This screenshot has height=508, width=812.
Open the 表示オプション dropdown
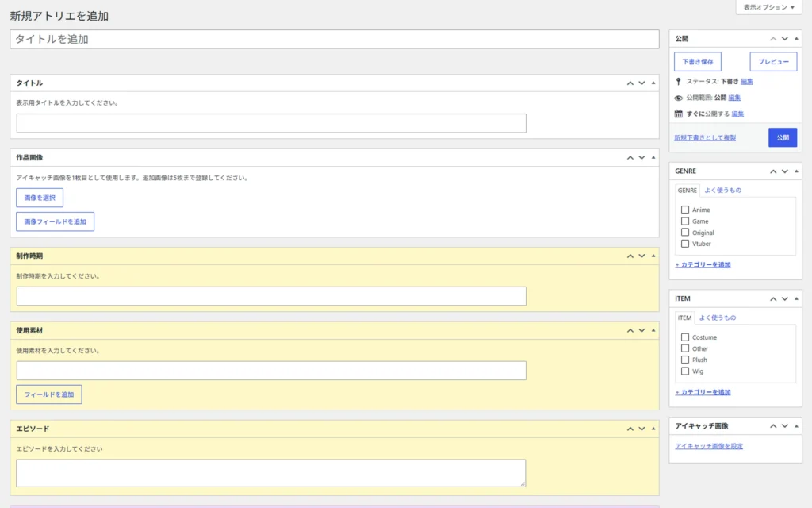pyautogui.click(x=768, y=7)
